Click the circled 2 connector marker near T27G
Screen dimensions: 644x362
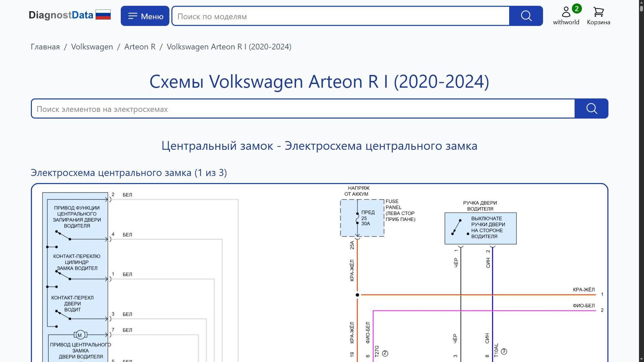[x=385, y=353]
